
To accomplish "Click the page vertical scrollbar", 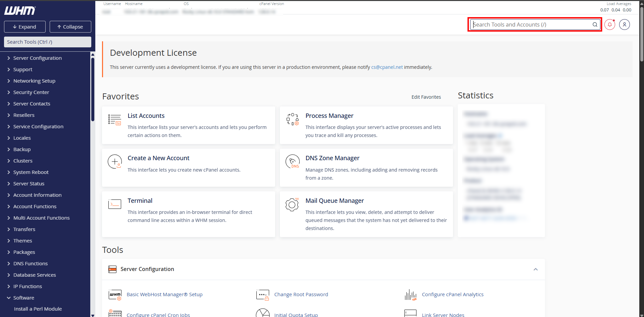I will (x=642, y=34).
